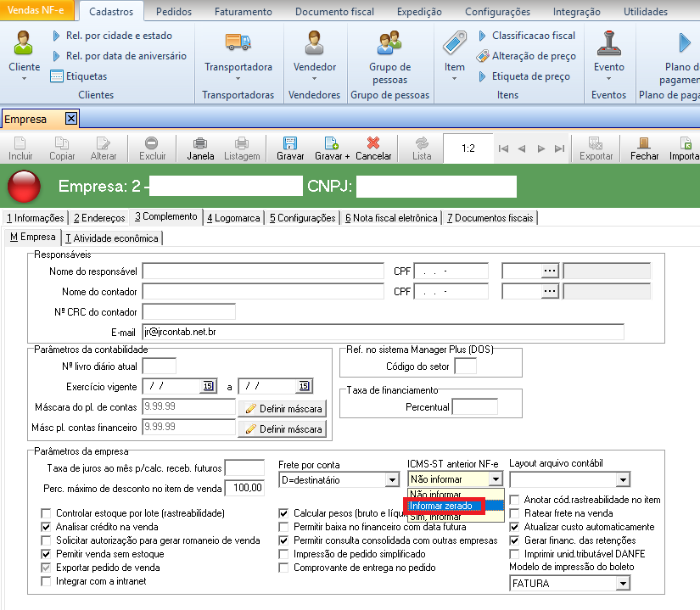The height and width of the screenshot is (610, 700).
Task: Switch to the Faturamento ribbon tab
Action: click(244, 12)
